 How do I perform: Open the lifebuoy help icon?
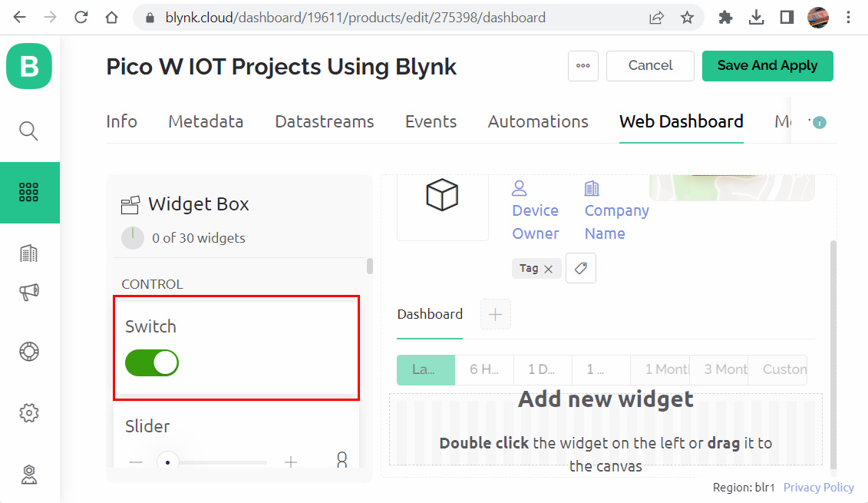29,352
